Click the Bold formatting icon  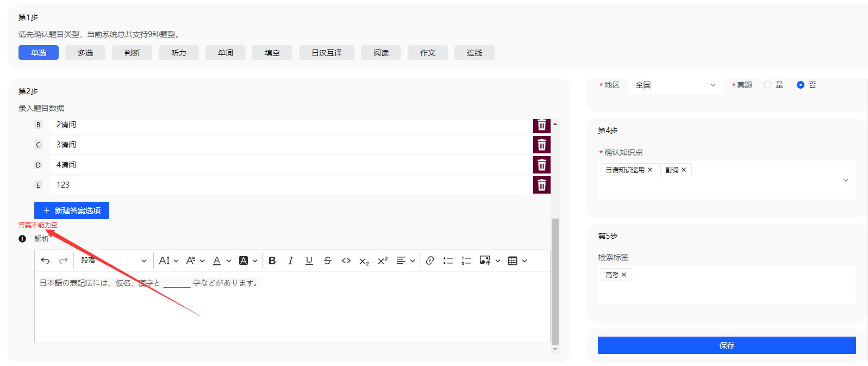pyautogui.click(x=272, y=261)
